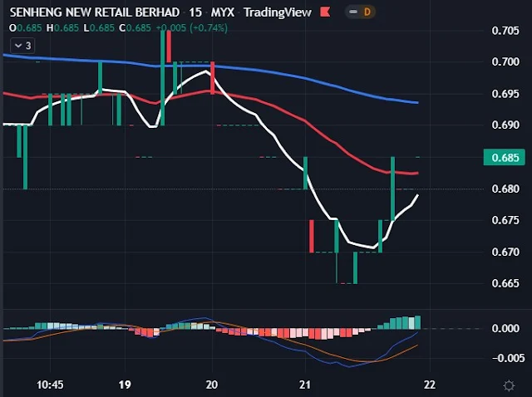The image size is (532, 397).
Task: Click the 0.700 price axis label
Action: [x=505, y=61]
